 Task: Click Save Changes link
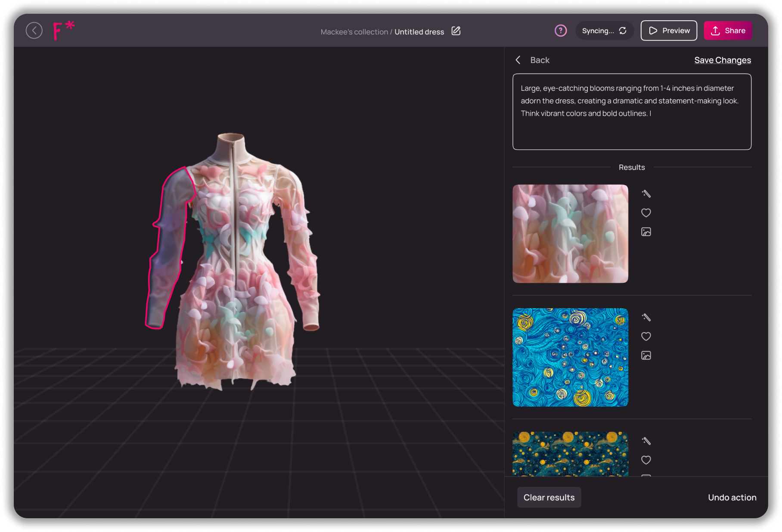tap(723, 60)
